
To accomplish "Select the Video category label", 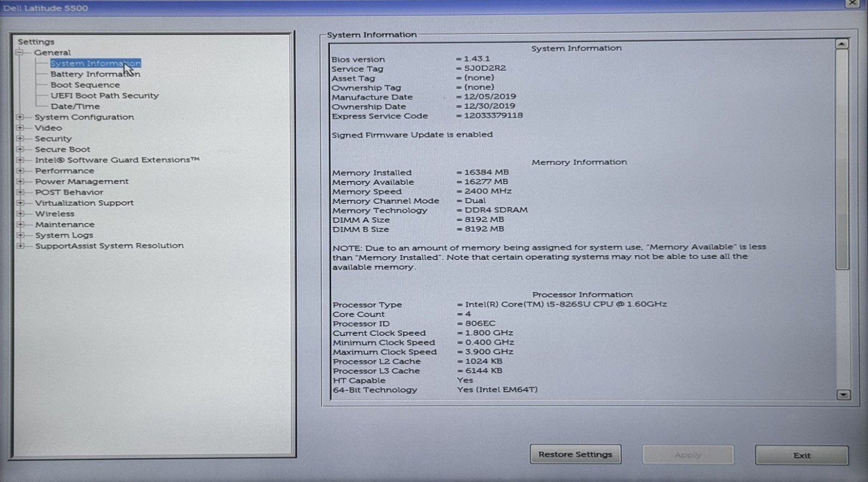I will (49, 128).
